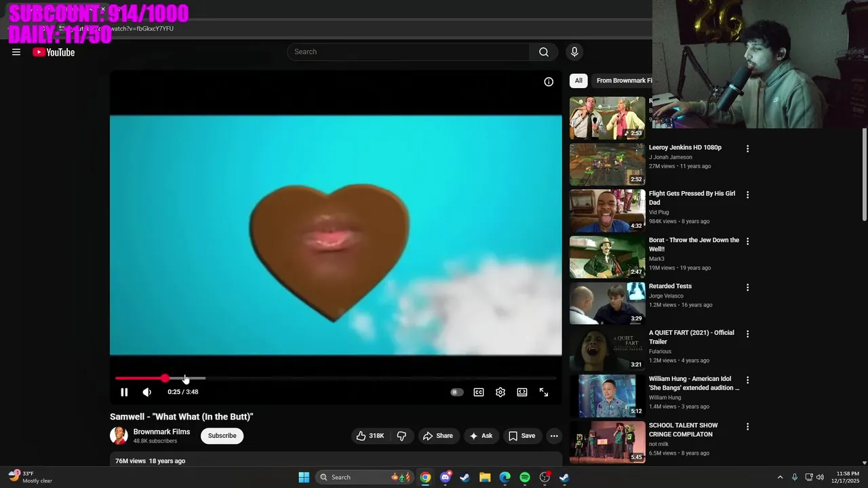Click the Jorge Velasco channel name
The width and height of the screenshot is (868, 488).
[666, 296]
